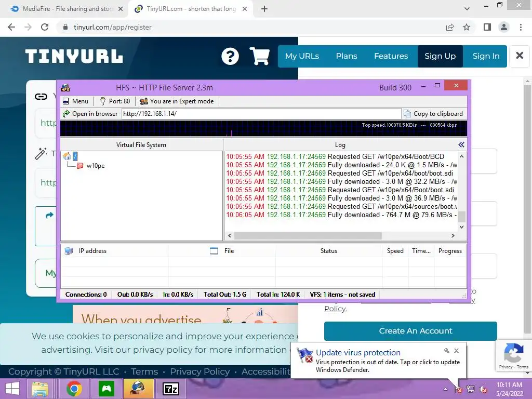532x399 pixels.
Task: Click the Status column header
Action: tap(329, 251)
